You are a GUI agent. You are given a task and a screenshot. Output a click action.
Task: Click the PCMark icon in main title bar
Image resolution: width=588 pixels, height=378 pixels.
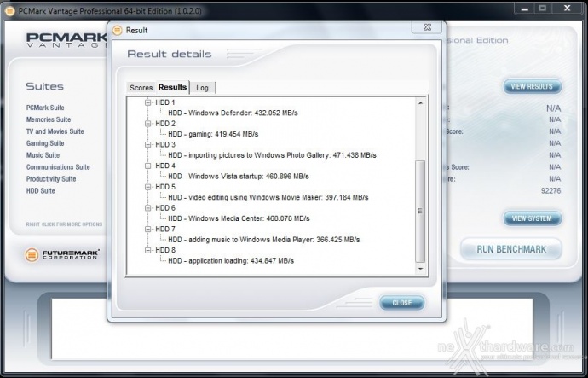10,11
